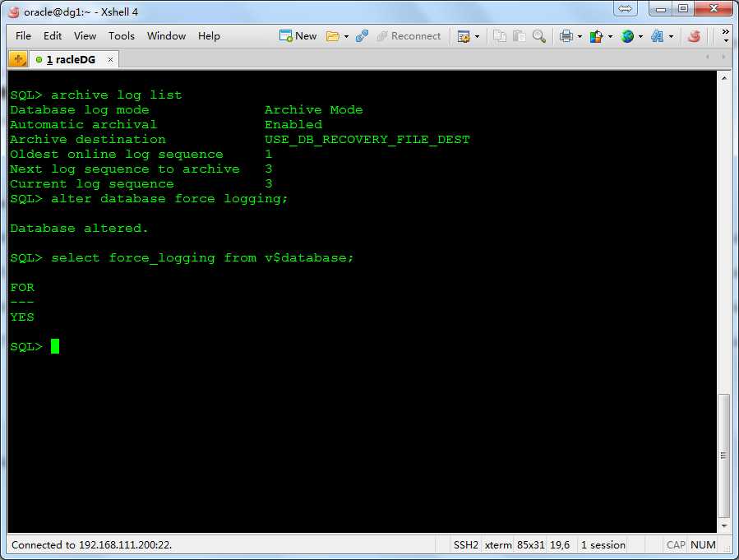Click the 85x31 terminal size entry

pyautogui.click(x=531, y=545)
